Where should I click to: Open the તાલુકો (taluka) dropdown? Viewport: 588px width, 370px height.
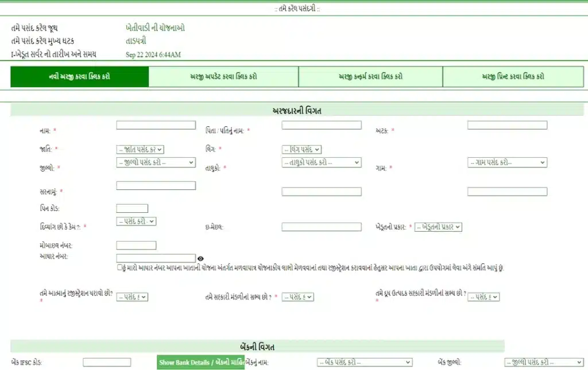click(x=322, y=162)
